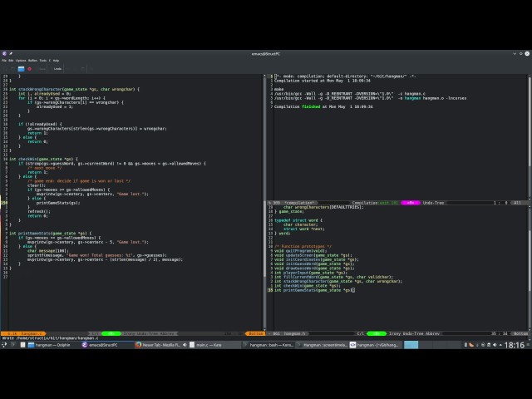Expand hidden system tray icons arrow
Image resolution: width=532 pixels, height=399 pixels.
tap(500, 345)
